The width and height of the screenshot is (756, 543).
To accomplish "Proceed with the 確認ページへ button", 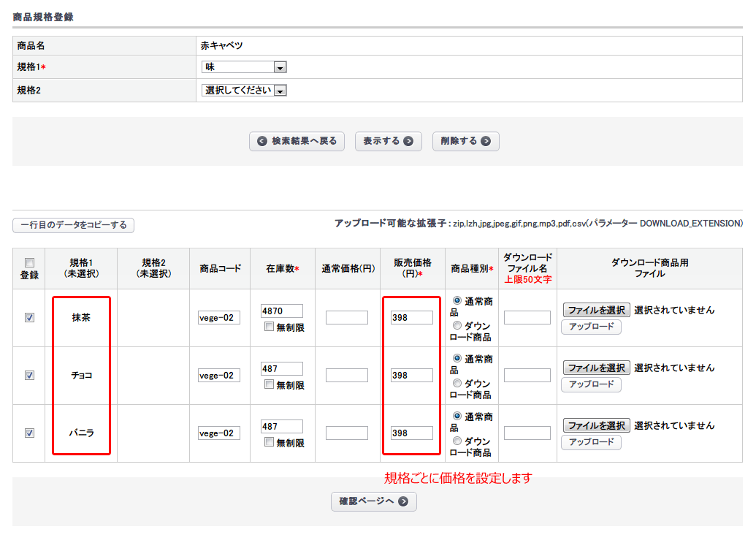I will (374, 501).
